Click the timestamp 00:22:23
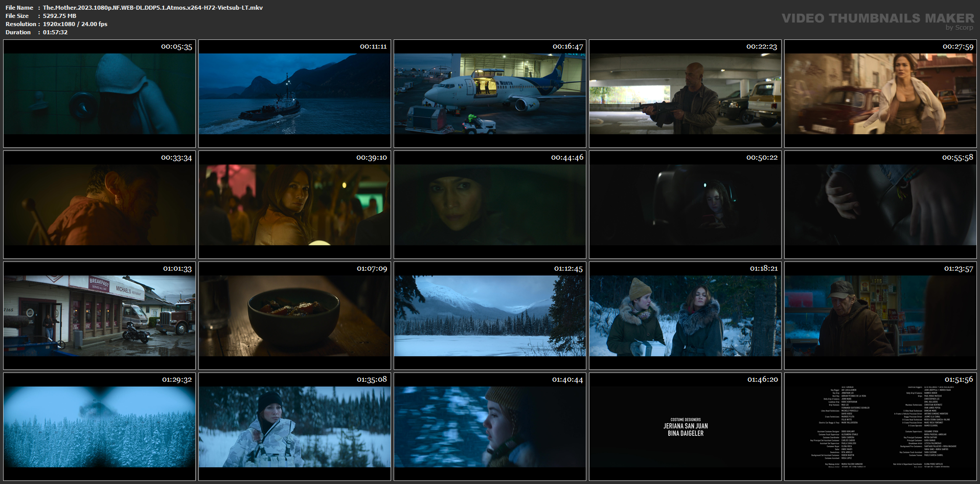This screenshot has height=484, width=980. pos(762,47)
